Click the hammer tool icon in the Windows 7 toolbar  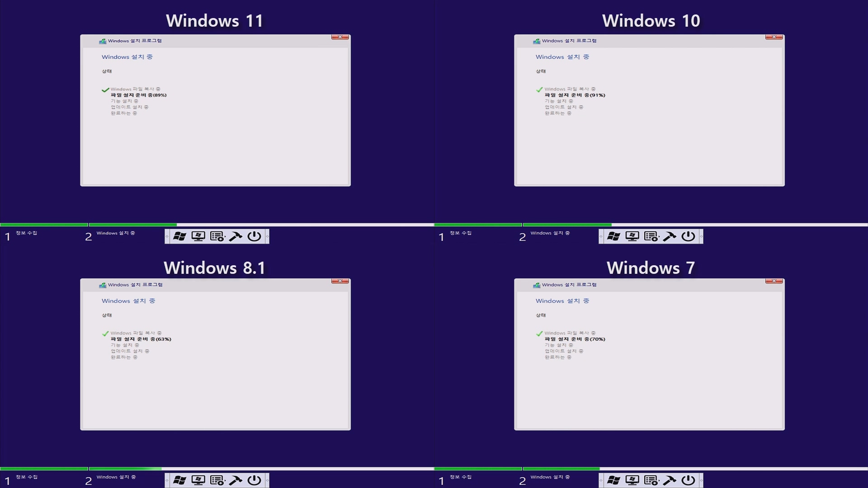[670, 480]
